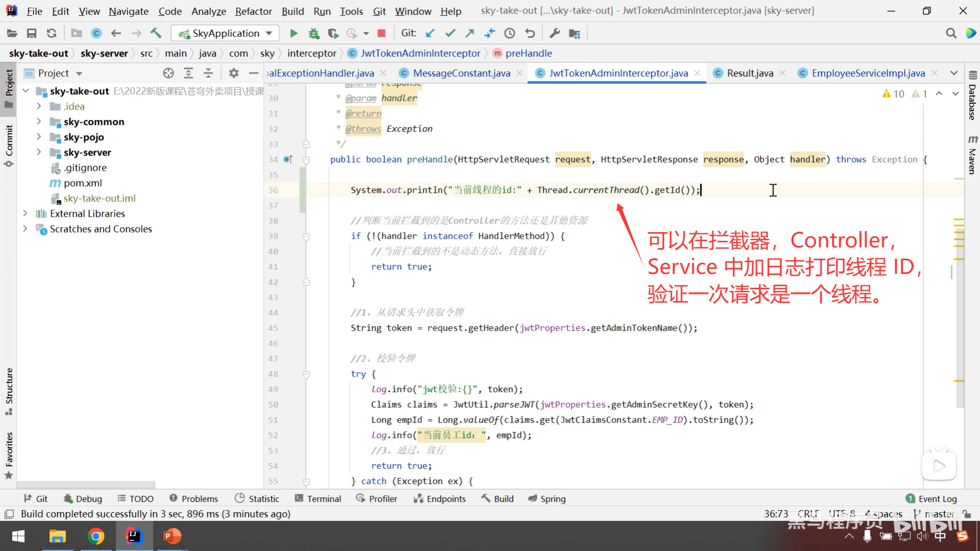Switch to EmployeeServiceImpl.java tab
Screen dimensions: 980x551
click(x=868, y=73)
